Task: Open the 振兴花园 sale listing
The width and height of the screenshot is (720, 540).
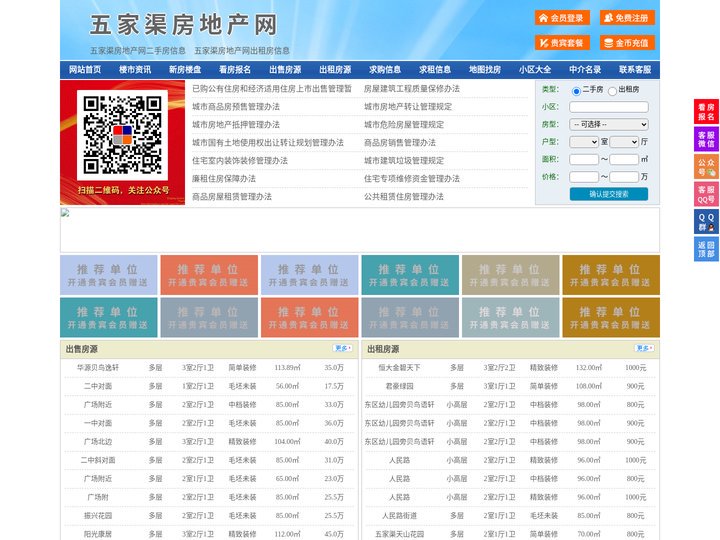Action: coord(98,516)
